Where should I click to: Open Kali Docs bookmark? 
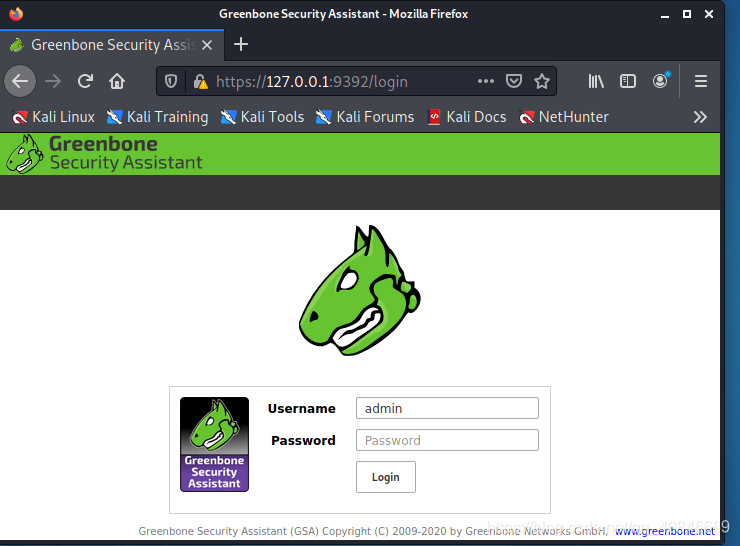pos(467,117)
